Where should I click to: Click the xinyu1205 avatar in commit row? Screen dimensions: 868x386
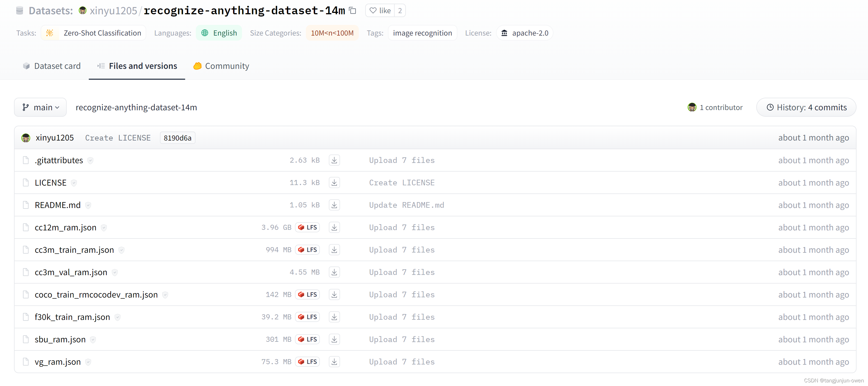pyautogui.click(x=26, y=138)
